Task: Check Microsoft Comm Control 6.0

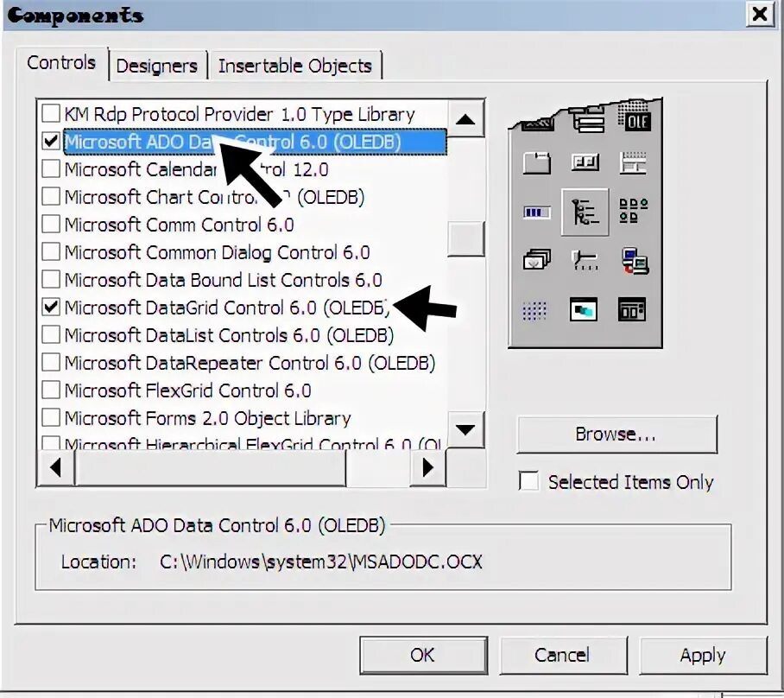Action: pyautogui.click(x=51, y=224)
